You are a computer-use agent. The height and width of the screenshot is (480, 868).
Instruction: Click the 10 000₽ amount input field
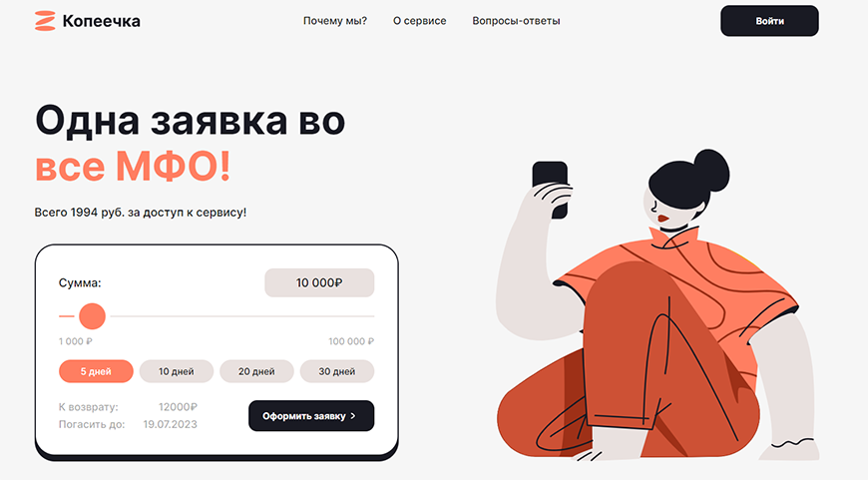tap(319, 282)
